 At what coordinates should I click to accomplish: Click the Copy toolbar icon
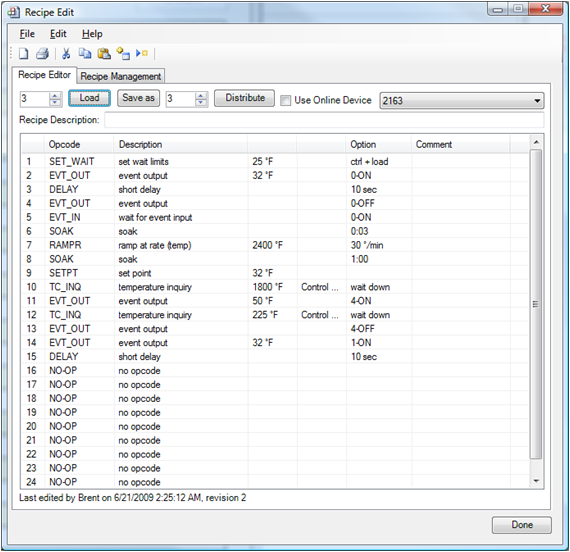85,54
